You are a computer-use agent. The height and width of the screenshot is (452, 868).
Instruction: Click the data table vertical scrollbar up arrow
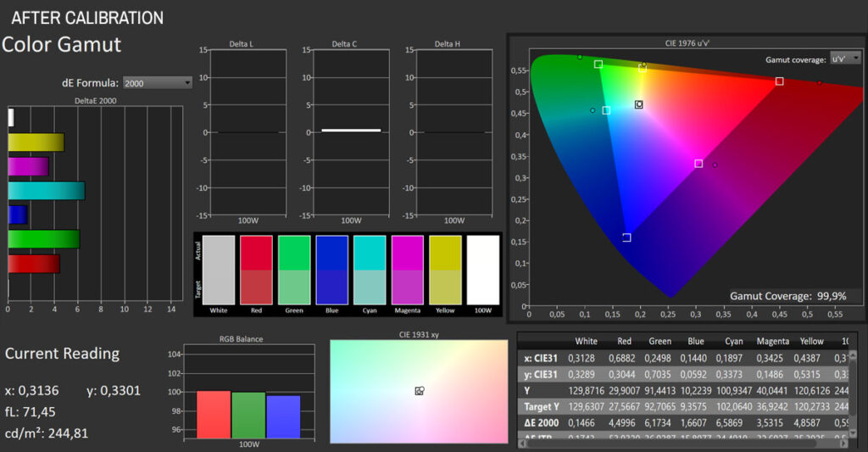coord(853,355)
